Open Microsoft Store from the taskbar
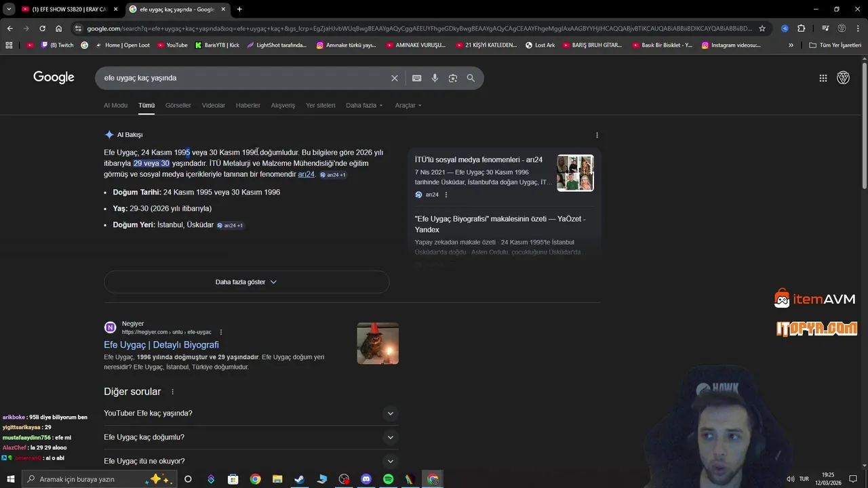The image size is (868, 488). coord(233,479)
